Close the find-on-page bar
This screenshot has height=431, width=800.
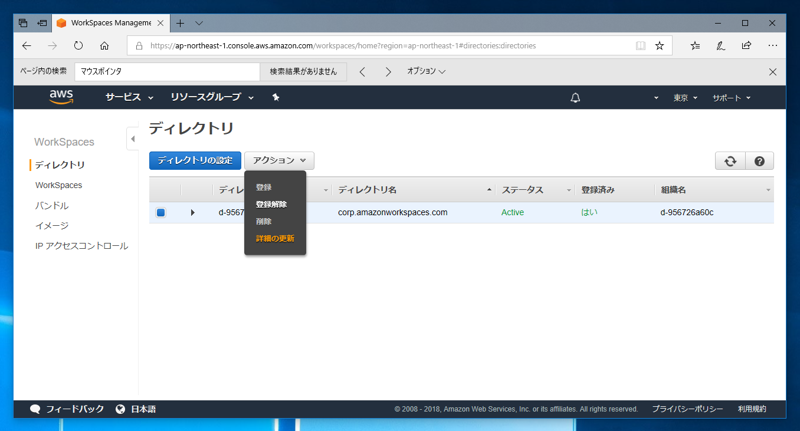tap(772, 72)
